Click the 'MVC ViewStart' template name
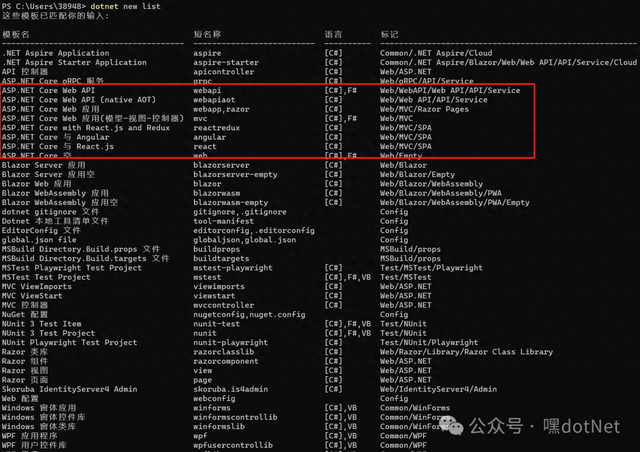Viewport: 640px width, 452px height. [32, 296]
